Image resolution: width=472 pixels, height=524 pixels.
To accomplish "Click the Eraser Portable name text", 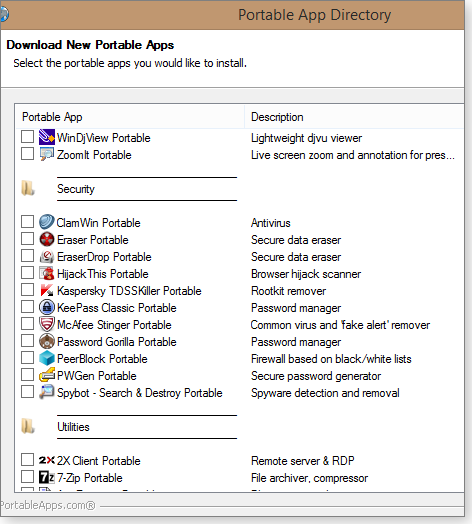I will 93,240.
